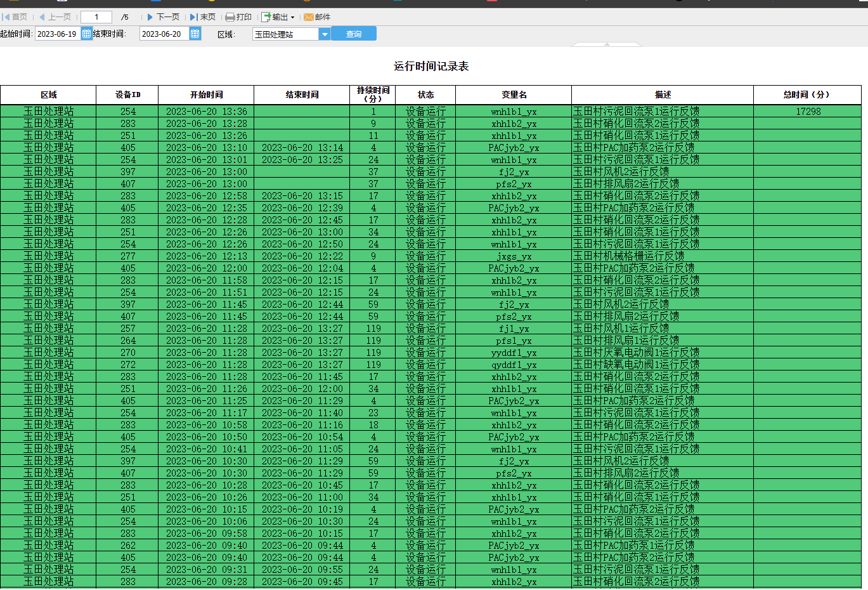
Task: Click end time cell 2023-06-20 13:14
Action: [x=302, y=148]
